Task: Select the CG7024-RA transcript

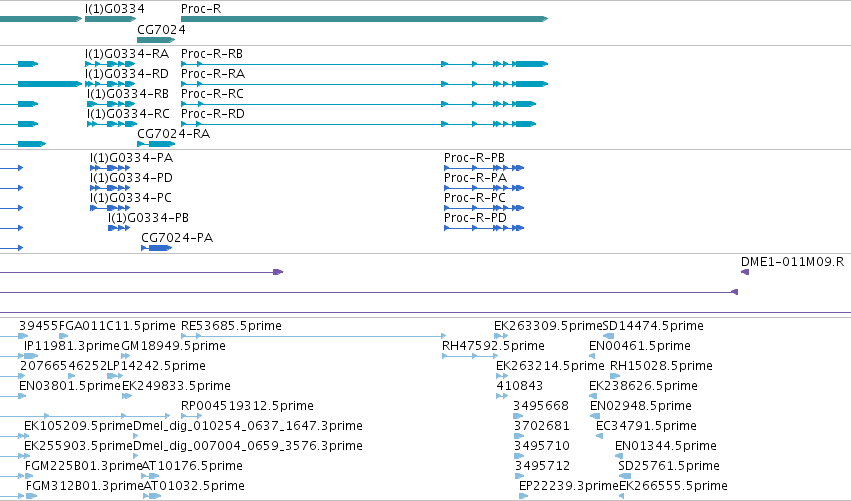Action: tap(156, 144)
